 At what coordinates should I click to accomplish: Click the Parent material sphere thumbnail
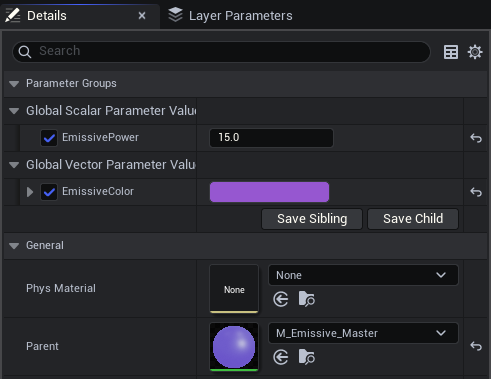click(234, 347)
